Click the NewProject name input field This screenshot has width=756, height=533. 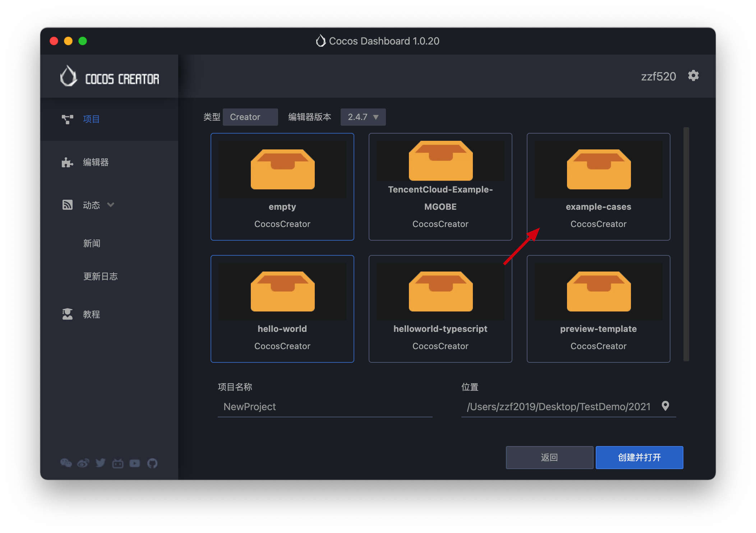point(324,407)
